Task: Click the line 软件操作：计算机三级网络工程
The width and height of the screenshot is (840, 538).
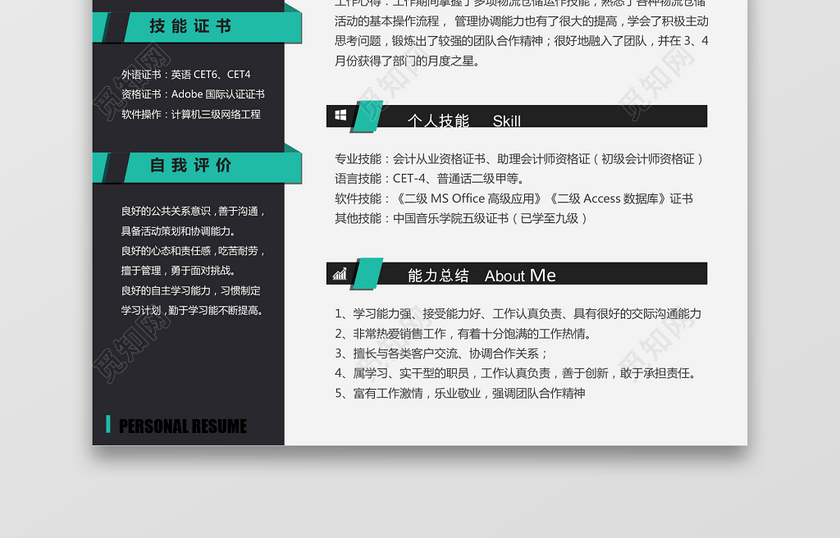Action: 191,114
